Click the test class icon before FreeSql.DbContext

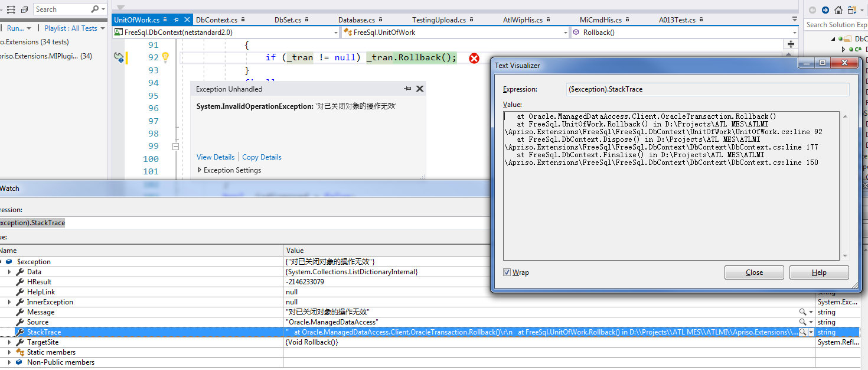point(119,32)
